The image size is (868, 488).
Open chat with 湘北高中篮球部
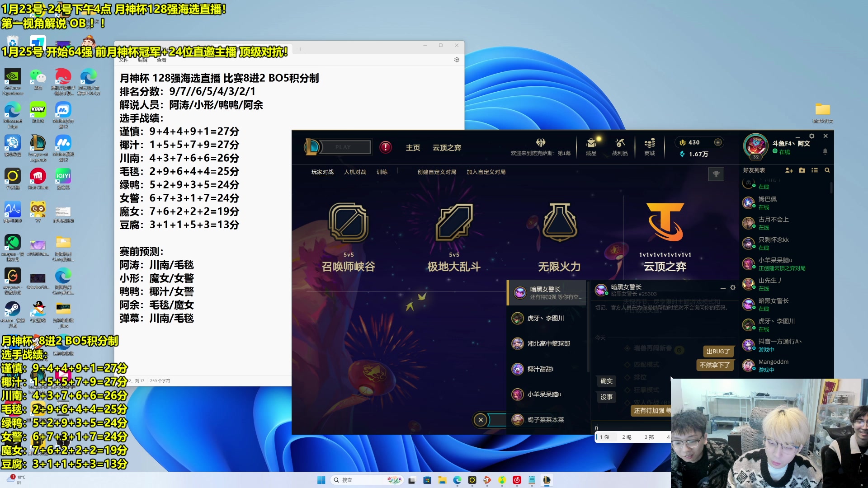[547, 344]
